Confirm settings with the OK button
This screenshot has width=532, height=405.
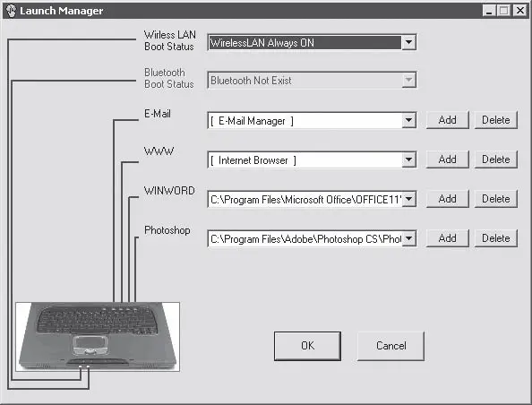[x=307, y=346]
